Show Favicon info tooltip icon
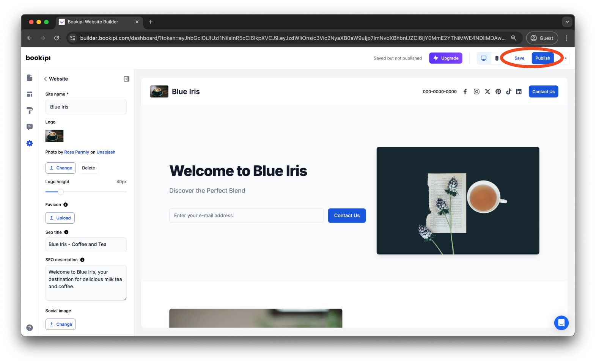The image size is (596, 364). pyautogui.click(x=66, y=205)
